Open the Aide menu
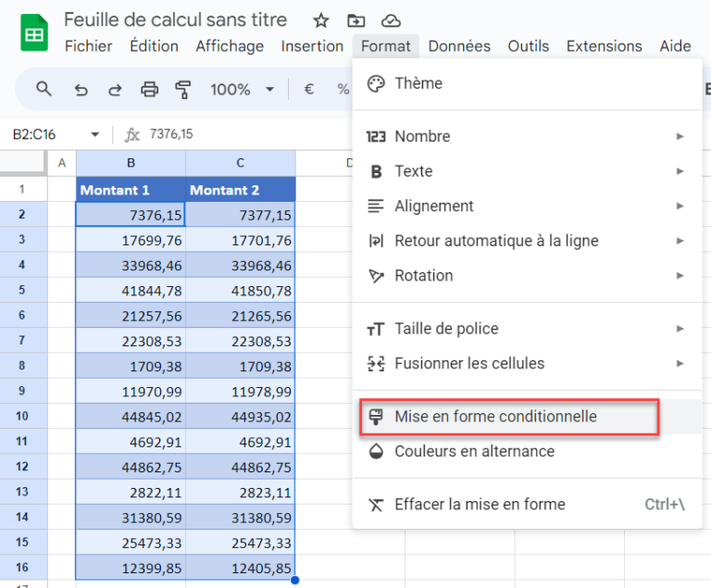Image resolution: width=711 pixels, height=588 pixels. pos(675,46)
